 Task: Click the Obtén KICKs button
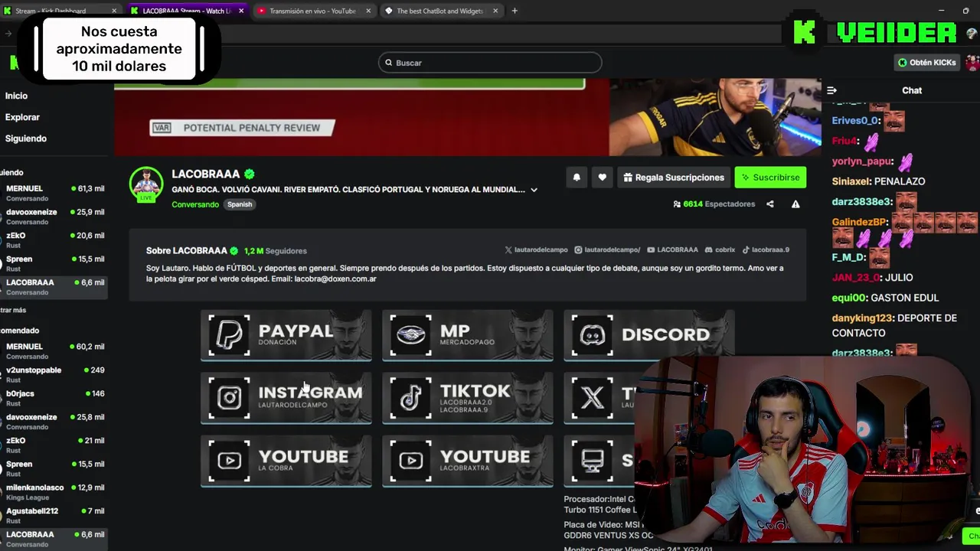926,63
